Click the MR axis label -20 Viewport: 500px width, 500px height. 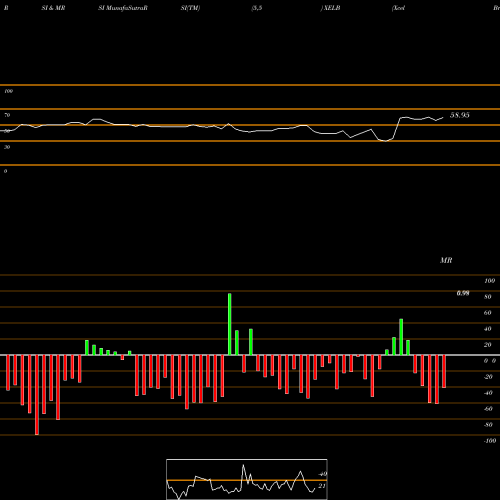[488, 377]
